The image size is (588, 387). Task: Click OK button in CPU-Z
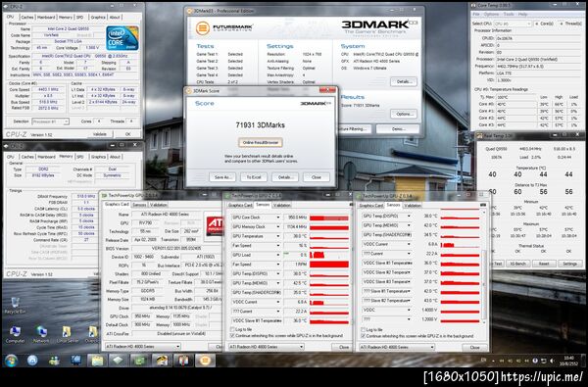pyautogui.click(x=127, y=134)
